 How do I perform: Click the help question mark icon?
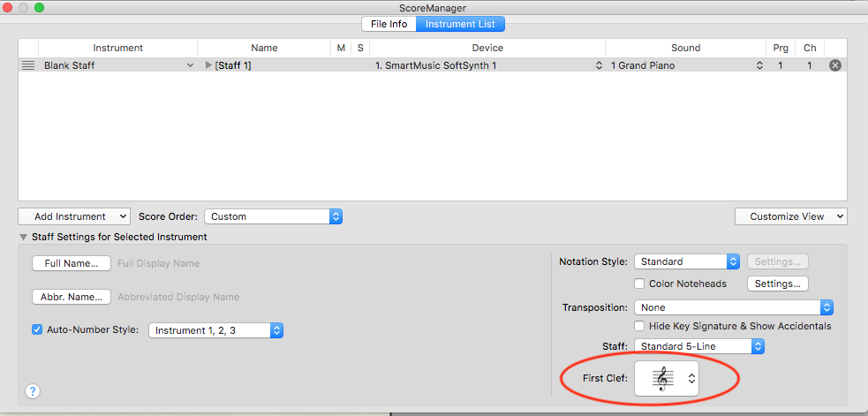pos(34,390)
